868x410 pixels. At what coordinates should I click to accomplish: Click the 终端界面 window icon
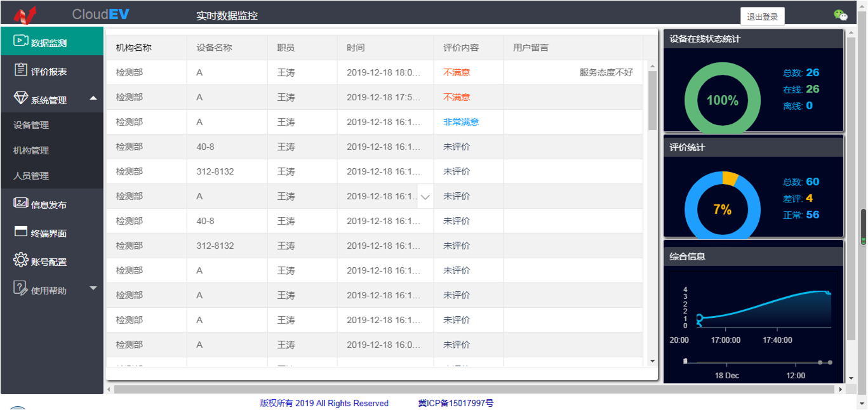click(x=20, y=232)
